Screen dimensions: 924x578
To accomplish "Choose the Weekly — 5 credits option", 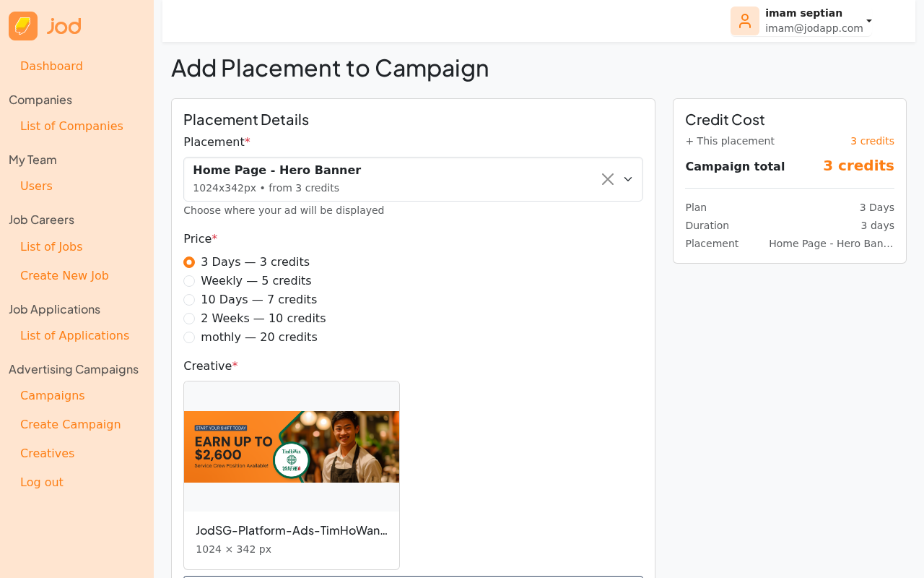I will pos(188,280).
